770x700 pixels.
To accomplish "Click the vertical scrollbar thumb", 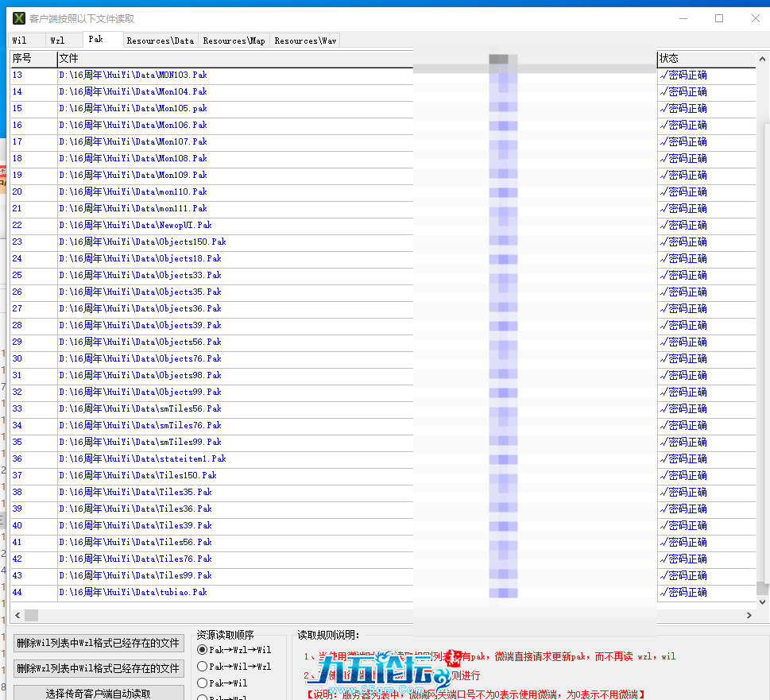I will (762, 588).
